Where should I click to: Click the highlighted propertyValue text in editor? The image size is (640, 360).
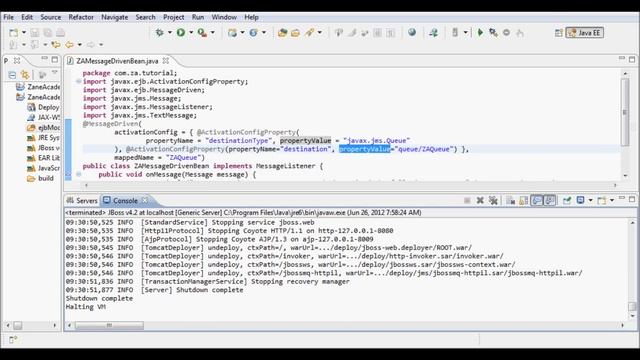(364, 149)
